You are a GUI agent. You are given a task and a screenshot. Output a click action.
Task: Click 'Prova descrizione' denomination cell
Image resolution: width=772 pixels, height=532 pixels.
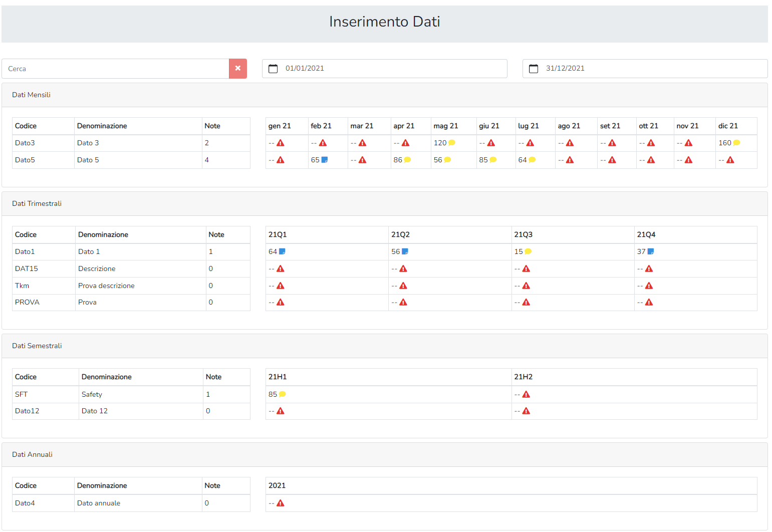141,286
